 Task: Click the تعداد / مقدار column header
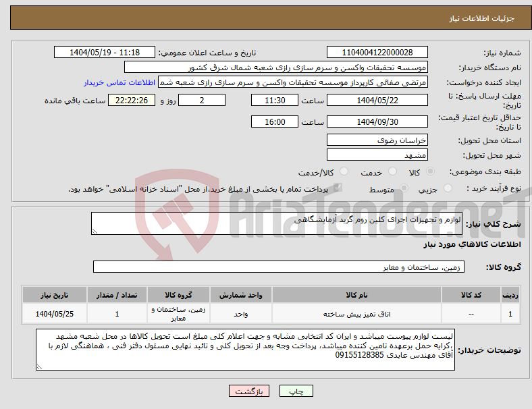coord(117,295)
